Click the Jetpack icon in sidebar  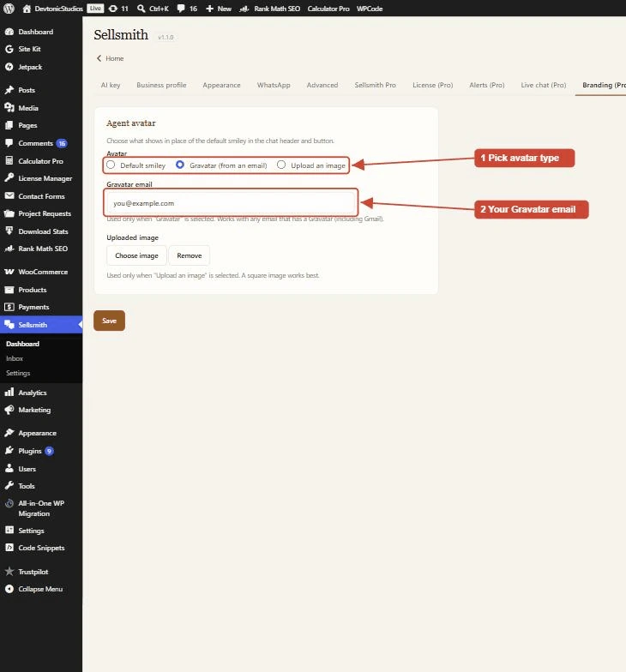(x=9, y=67)
